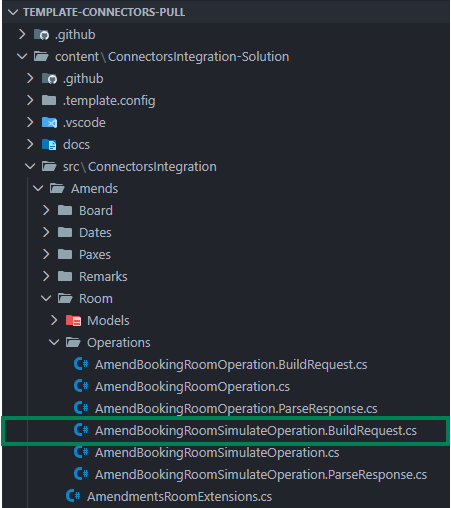Click the Operations open folder icon
This screenshot has width=451, height=508.
[x=73, y=342]
